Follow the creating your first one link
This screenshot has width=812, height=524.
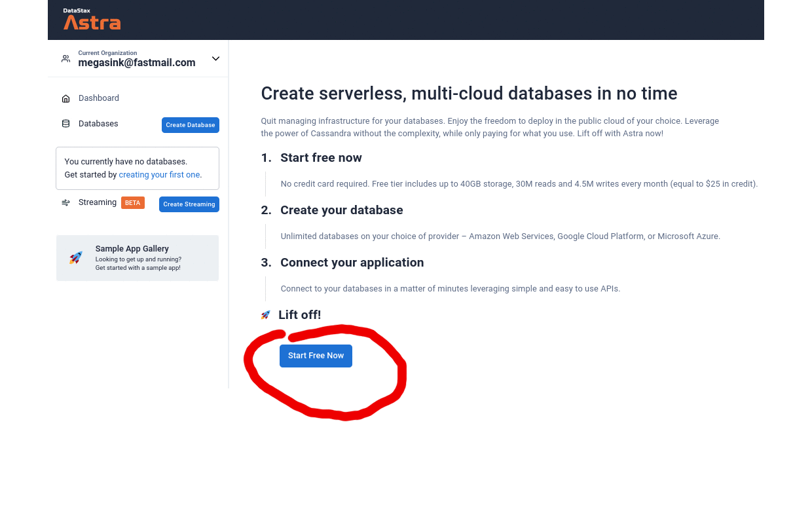(159, 175)
